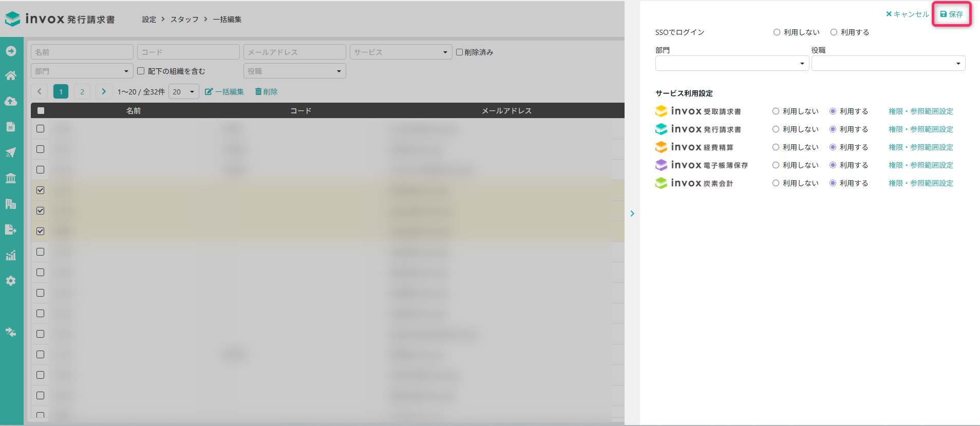Screen dimensions: 980x426
Task: Click スタッフ breadcrumb item
Action: tap(184, 20)
